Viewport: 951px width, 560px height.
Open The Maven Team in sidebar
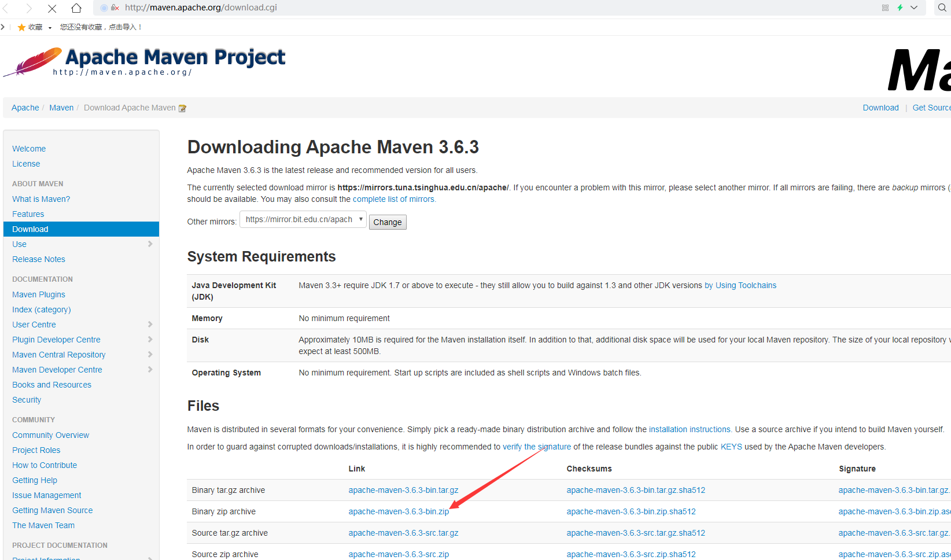click(x=43, y=525)
